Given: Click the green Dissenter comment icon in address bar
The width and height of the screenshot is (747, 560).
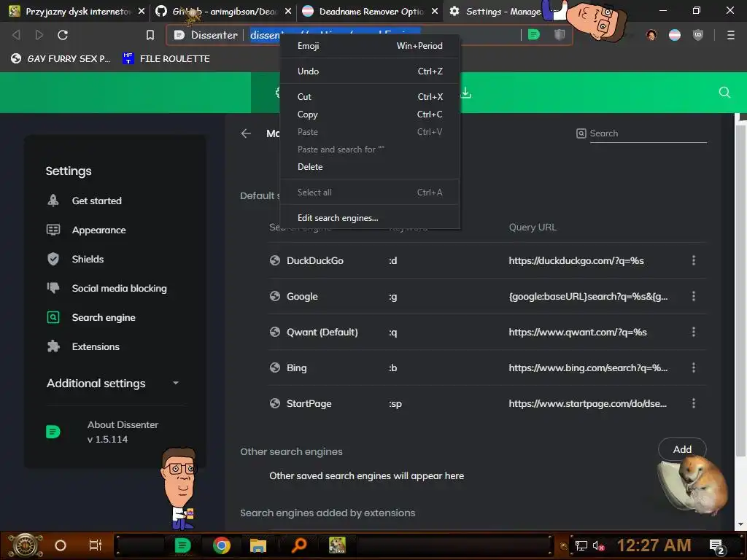Looking at the screenshot, I should pos(534,35).
